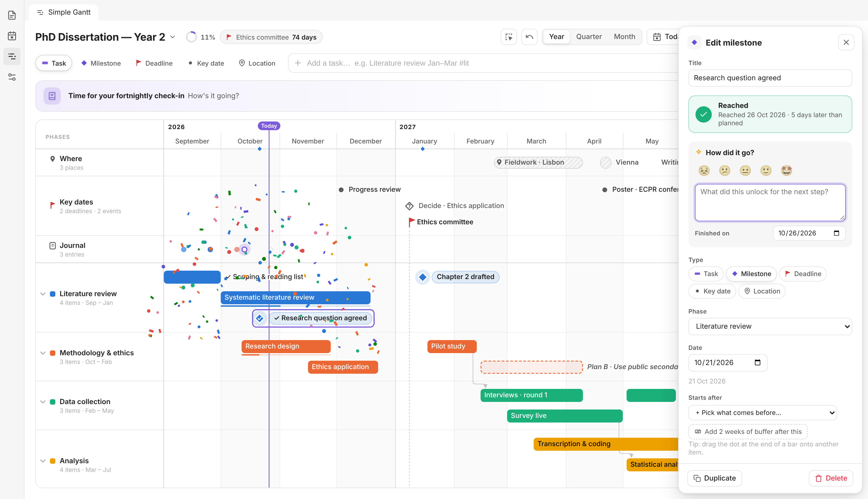Pick the smiling face emoji
Screen dimensions: 868x499
765,170
